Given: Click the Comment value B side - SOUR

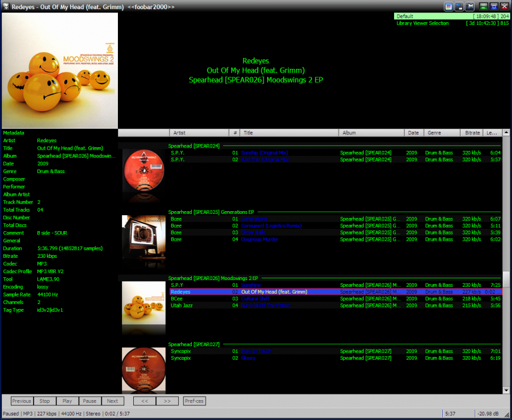Looking at the screenshot, I should pyautogui.click(x=52, y=233).
